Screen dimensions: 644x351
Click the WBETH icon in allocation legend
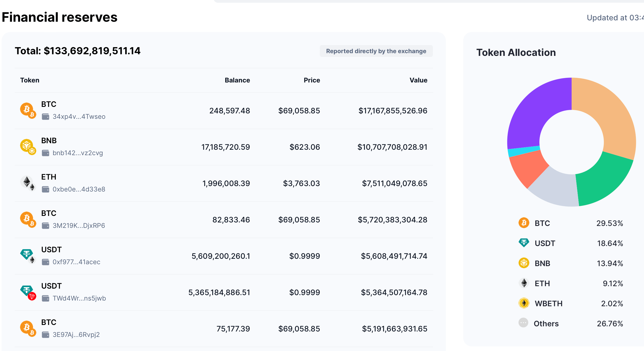[524, 303]
